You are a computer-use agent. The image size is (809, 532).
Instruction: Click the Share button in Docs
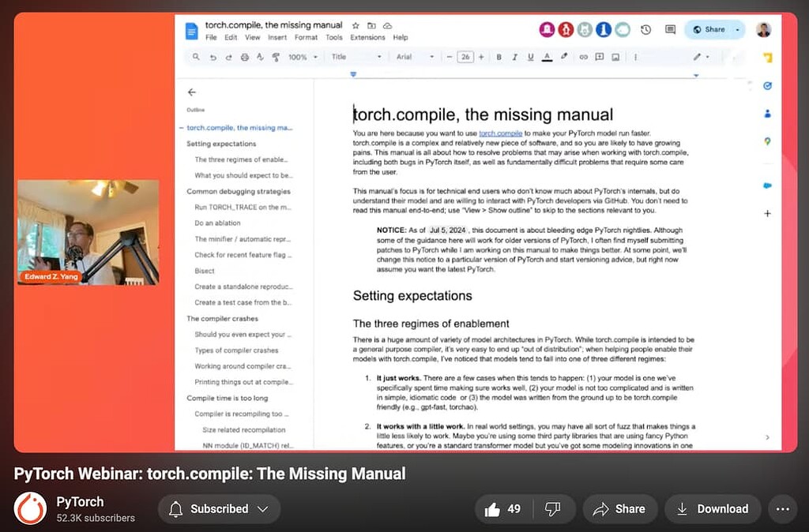pyautogui.click(x=709, y=30)
